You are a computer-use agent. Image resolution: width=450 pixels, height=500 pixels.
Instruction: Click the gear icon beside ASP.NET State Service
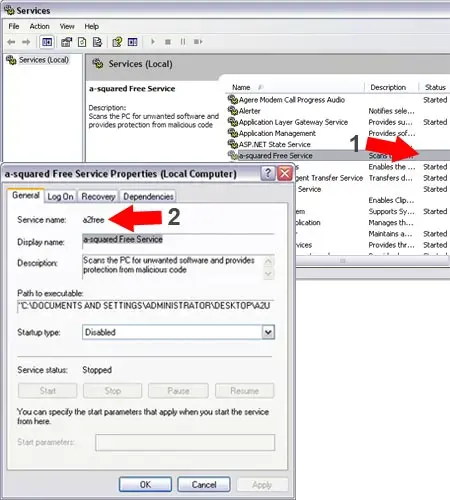click(232, 144)
